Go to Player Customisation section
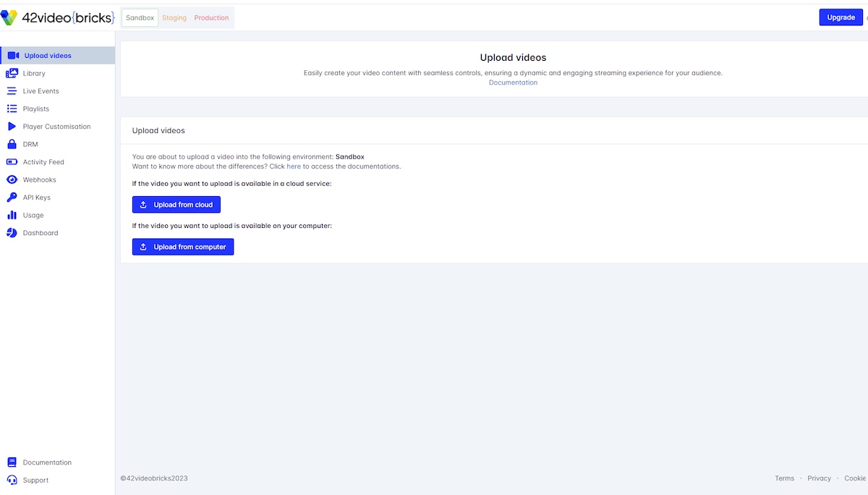 pyautogui.click(x=57, y=127)
